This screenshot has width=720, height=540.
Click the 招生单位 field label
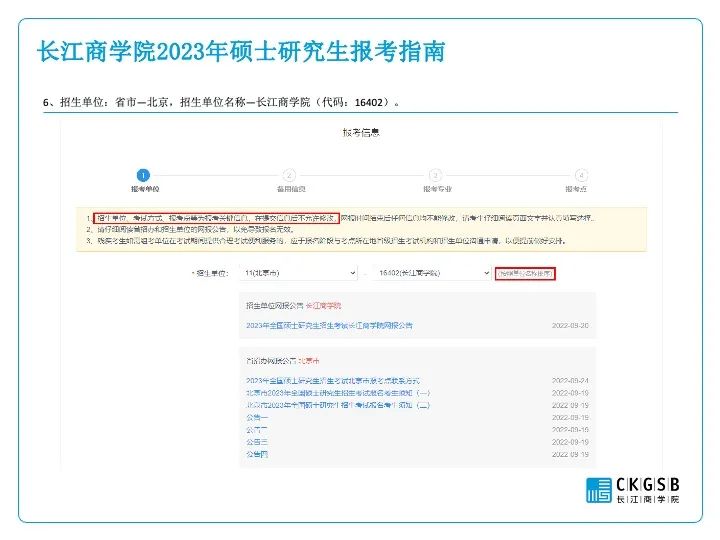click(212, 273)
